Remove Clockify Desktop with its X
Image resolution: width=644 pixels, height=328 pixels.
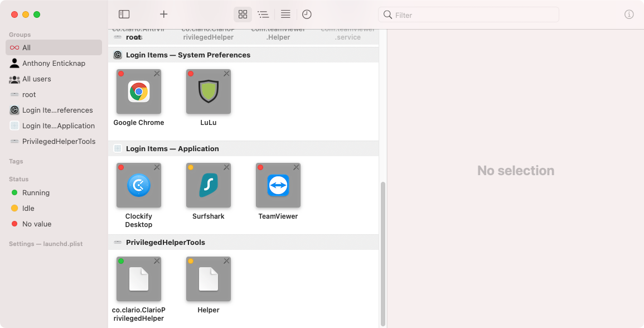pyautogui.click(x=157, y=167)
